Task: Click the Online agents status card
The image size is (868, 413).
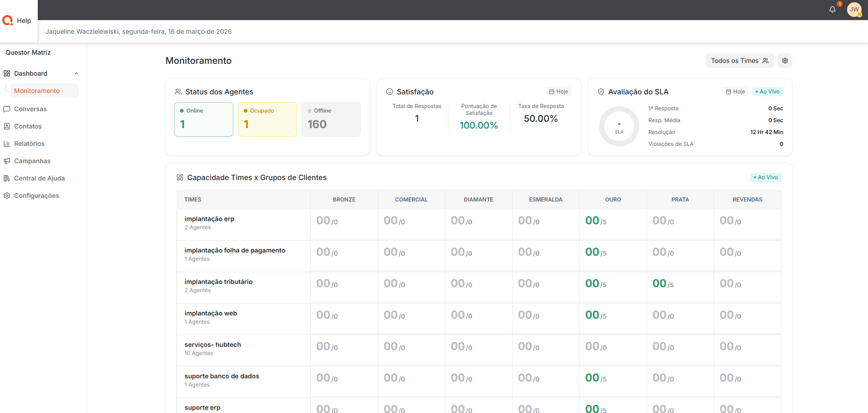Action: [x=203, y=119]
